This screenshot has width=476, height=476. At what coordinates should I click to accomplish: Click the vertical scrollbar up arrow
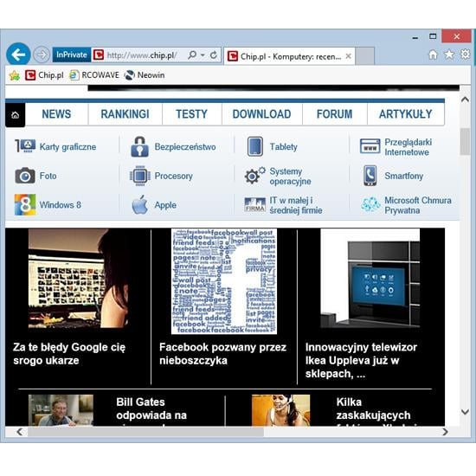coord(465,100)
